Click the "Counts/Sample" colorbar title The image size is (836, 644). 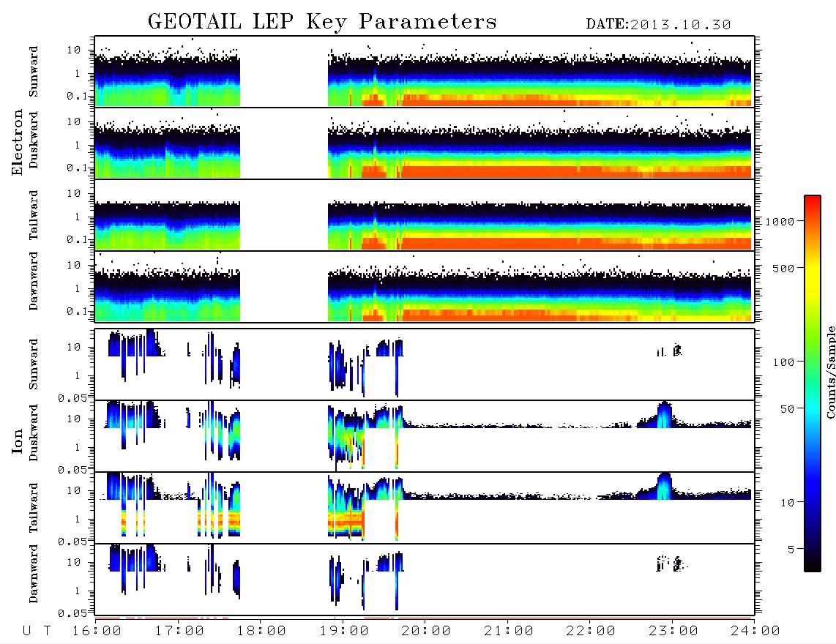coord(830,372)
